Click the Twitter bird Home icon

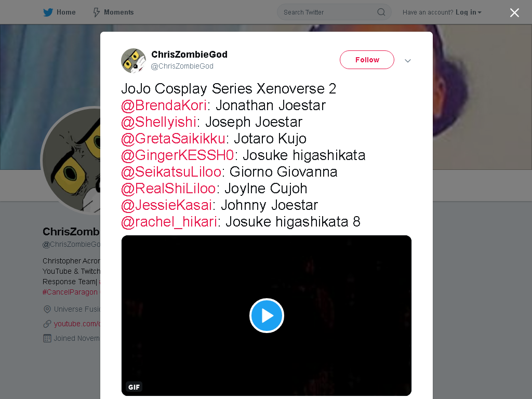coord(48,12)
